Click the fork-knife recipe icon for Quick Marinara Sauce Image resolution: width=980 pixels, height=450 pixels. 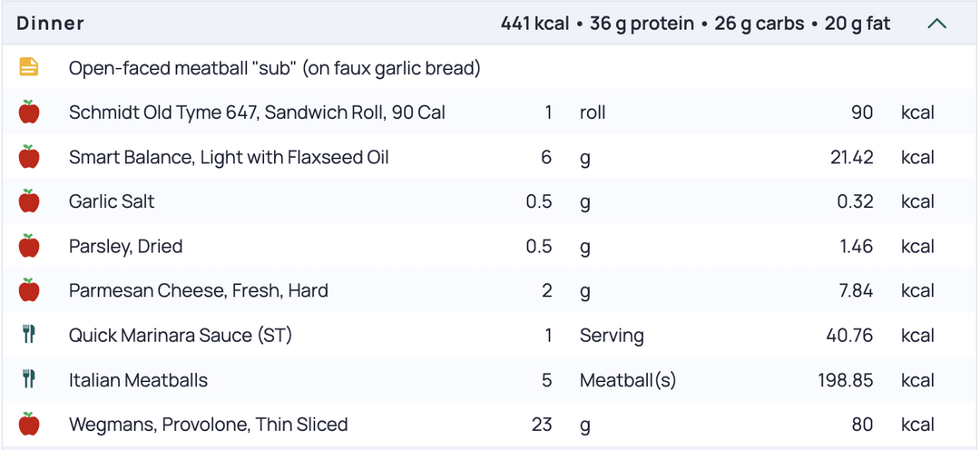tap(29, 335)
